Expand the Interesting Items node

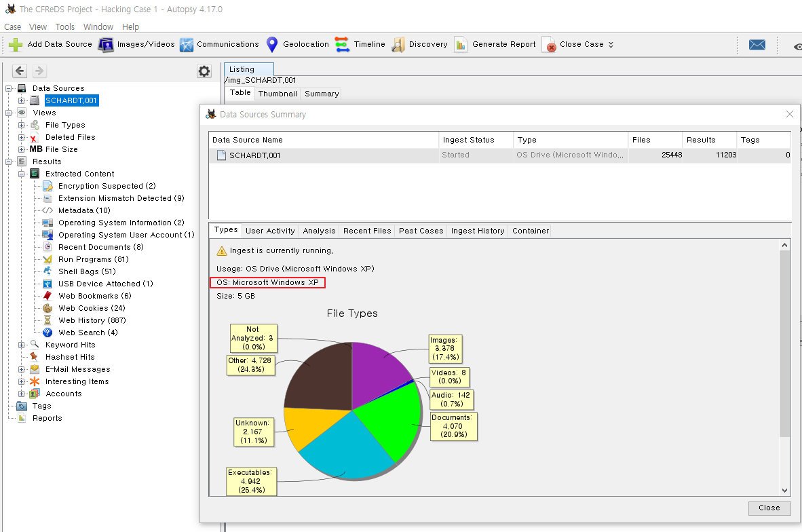pos(22,381)
